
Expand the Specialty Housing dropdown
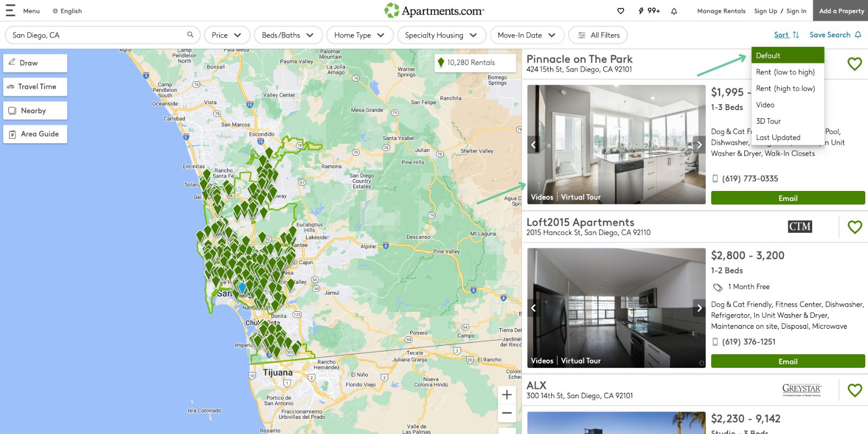click(x=441, y=35)
